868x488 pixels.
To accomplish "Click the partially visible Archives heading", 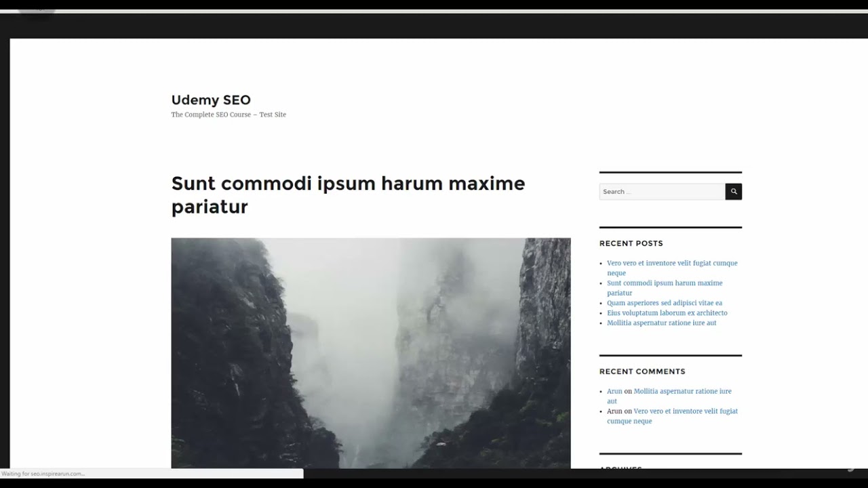I will (x=620, y=467).
